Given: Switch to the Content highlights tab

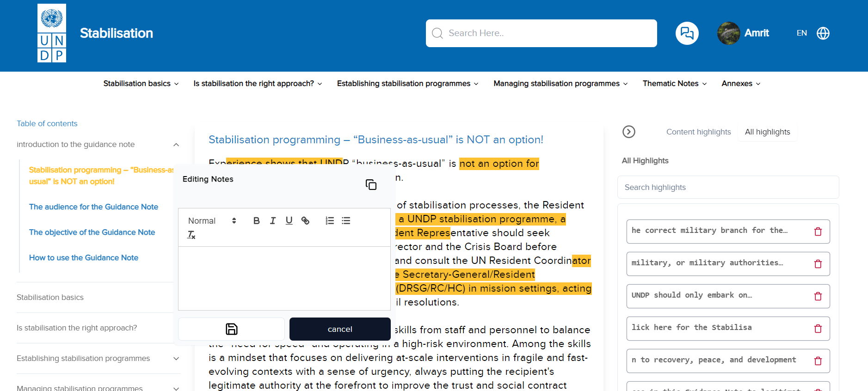Looking at the screenshot, I should [698, 132].
